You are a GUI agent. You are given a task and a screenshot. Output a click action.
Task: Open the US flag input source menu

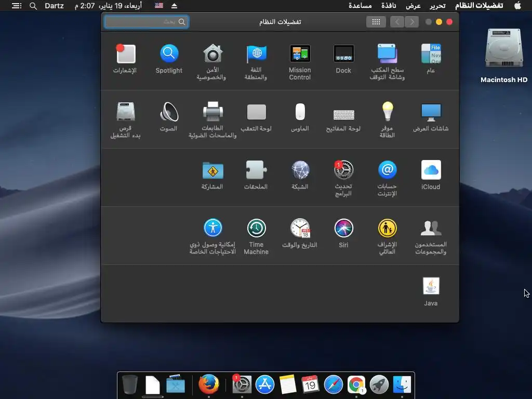point(159,6)
